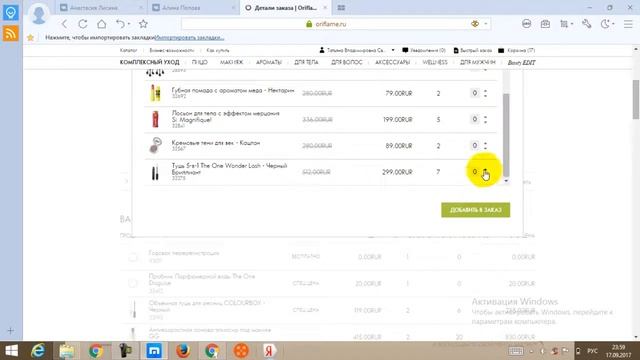Open the orange round app in taskbar
640x360 pixels.
click(x=241, y=351)
